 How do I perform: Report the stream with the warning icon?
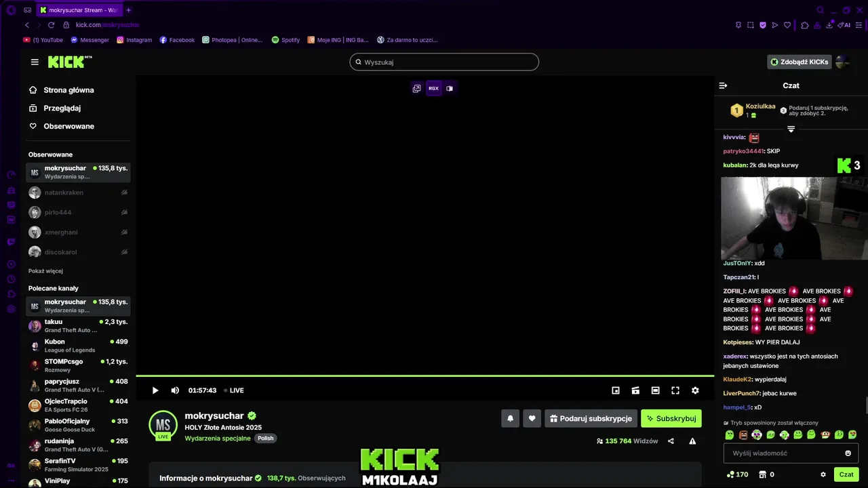(692, 441)
